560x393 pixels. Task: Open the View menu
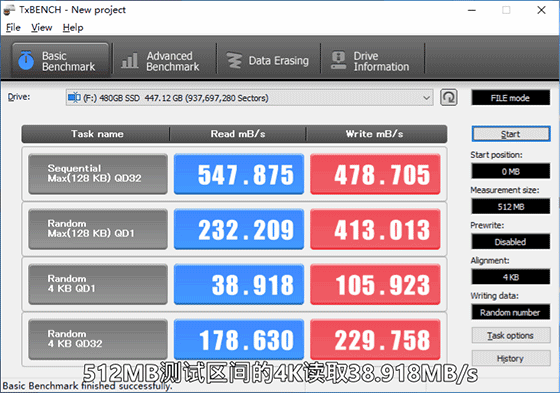tap(41, 28)
